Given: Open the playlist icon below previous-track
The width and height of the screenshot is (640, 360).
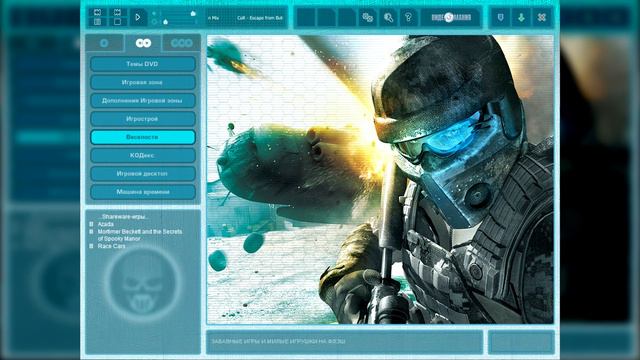Looking at the screenshot, I should click(98, 22).
